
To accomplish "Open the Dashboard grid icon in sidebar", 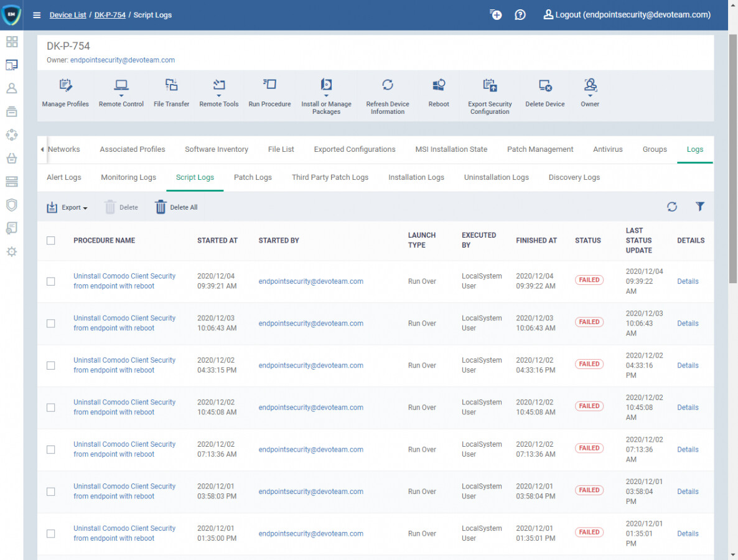I will tap(12, 42).
